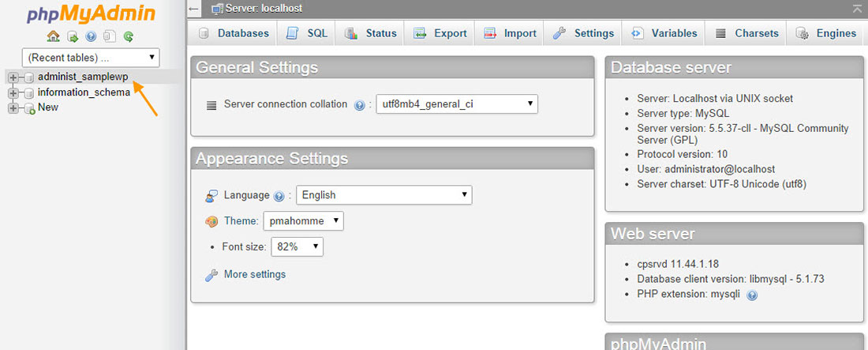The image size is (868, 350).
Task: Click the new database icon with the green plus
Action: (30, 108)
